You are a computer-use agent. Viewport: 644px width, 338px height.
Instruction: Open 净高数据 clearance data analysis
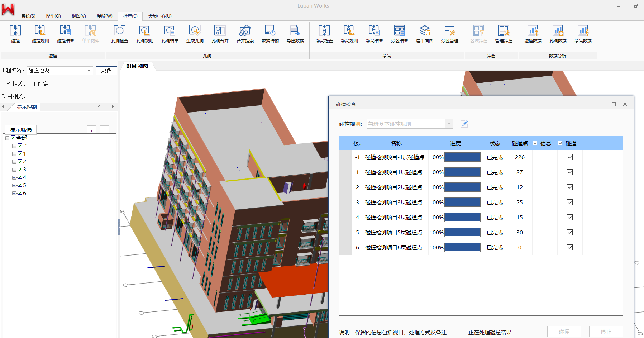[583, 34]
